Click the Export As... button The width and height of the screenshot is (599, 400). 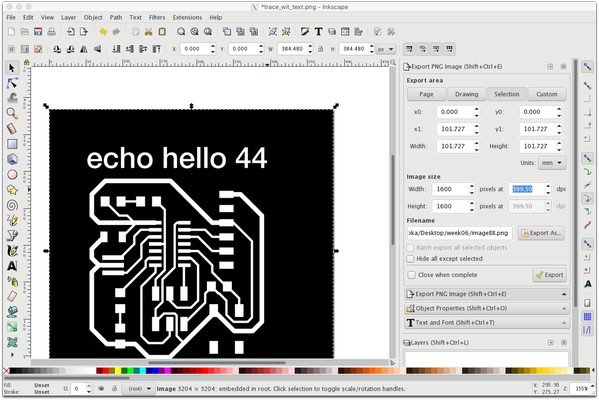(x=541, y=233)
